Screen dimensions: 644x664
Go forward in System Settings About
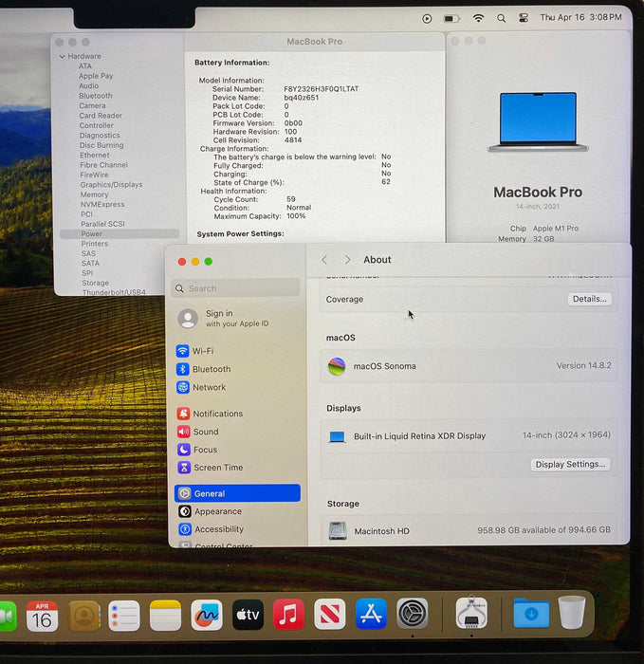(347, 260)
